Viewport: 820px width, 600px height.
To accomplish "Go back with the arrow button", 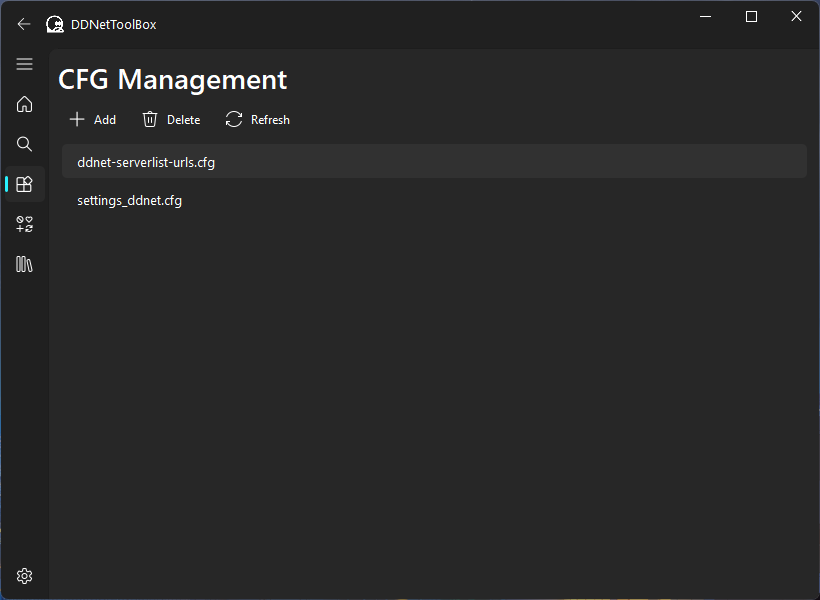I will [x=24, y=24].
